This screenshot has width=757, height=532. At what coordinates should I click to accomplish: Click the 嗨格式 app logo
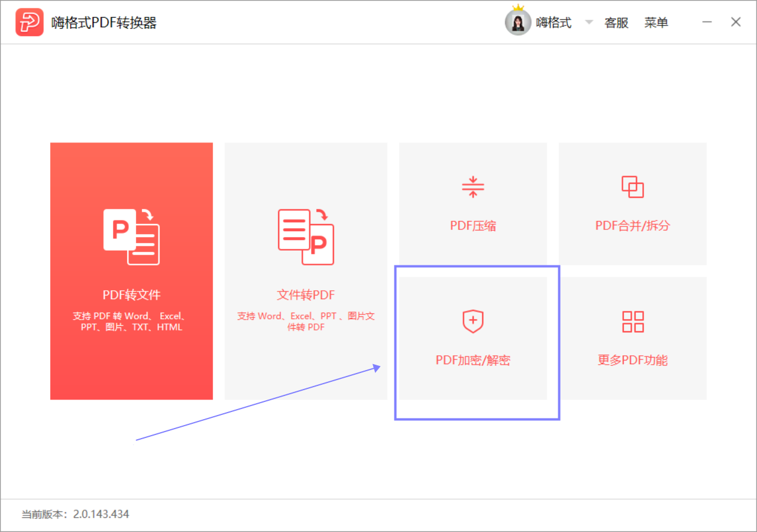click(30, 21)
